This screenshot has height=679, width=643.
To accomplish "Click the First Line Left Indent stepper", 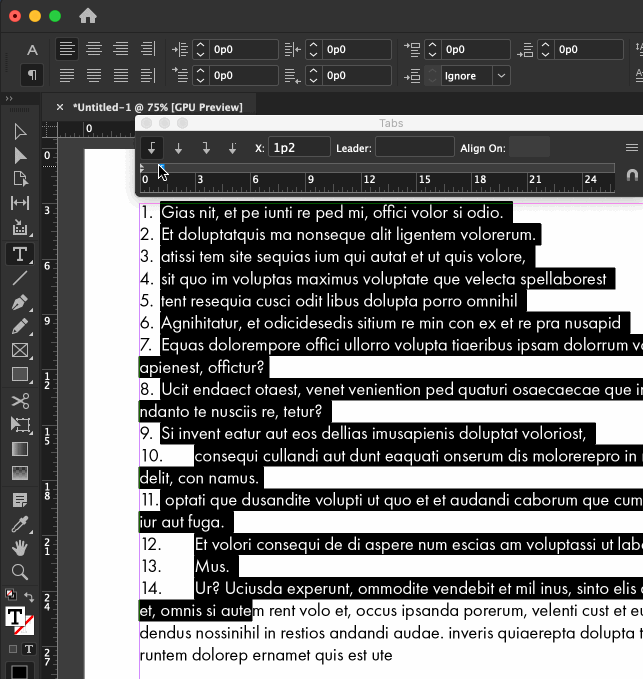I will tap(200, 75).
